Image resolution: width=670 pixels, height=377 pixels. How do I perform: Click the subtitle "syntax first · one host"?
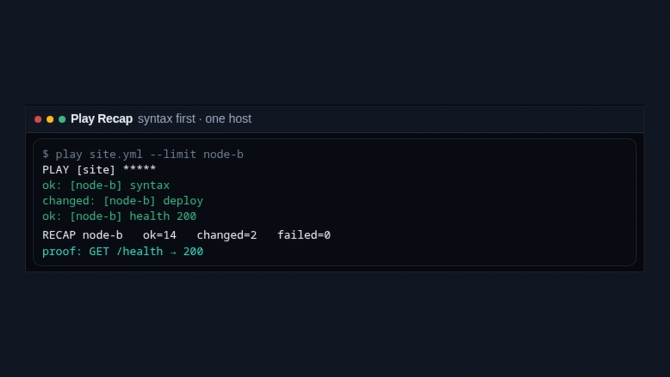194,119
